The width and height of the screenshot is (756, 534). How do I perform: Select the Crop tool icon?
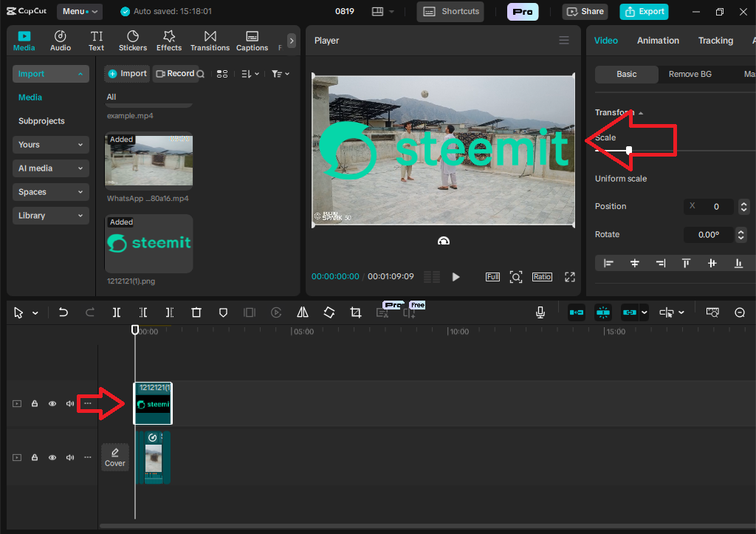pyautogui.click(x=355, y=312)
